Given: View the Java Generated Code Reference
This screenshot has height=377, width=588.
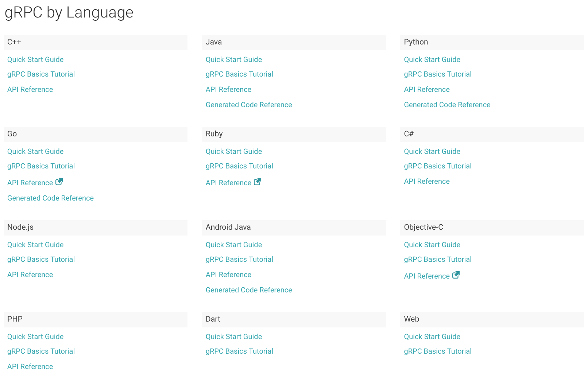Looking at the screenshot, I should pos(248,105).
